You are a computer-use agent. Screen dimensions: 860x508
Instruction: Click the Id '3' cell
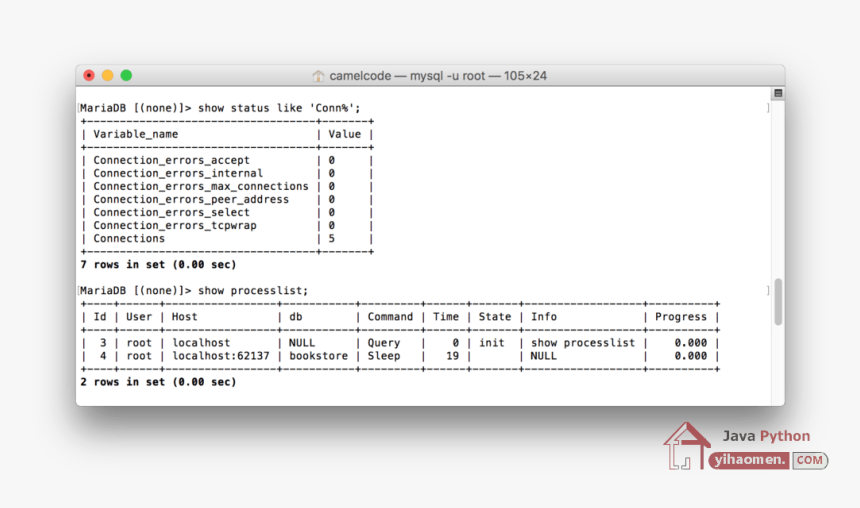point(103,343)
